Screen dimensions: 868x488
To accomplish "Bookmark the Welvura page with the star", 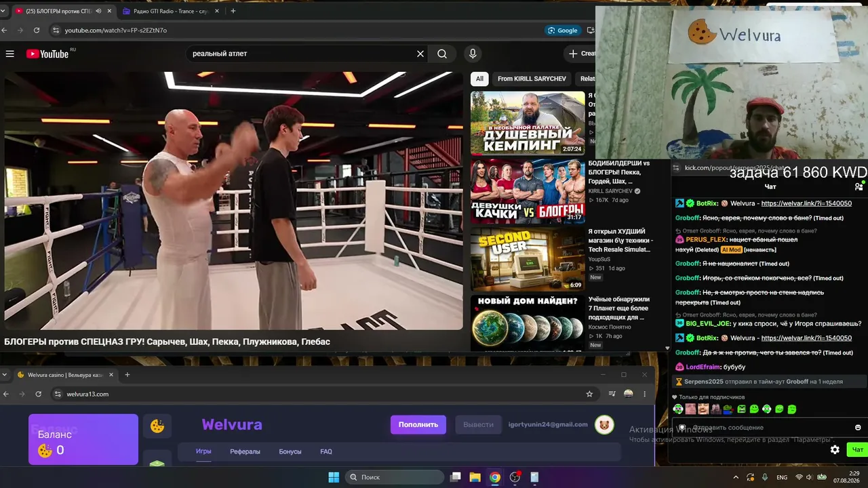I will pyautogui.click(x=589, y=394).
